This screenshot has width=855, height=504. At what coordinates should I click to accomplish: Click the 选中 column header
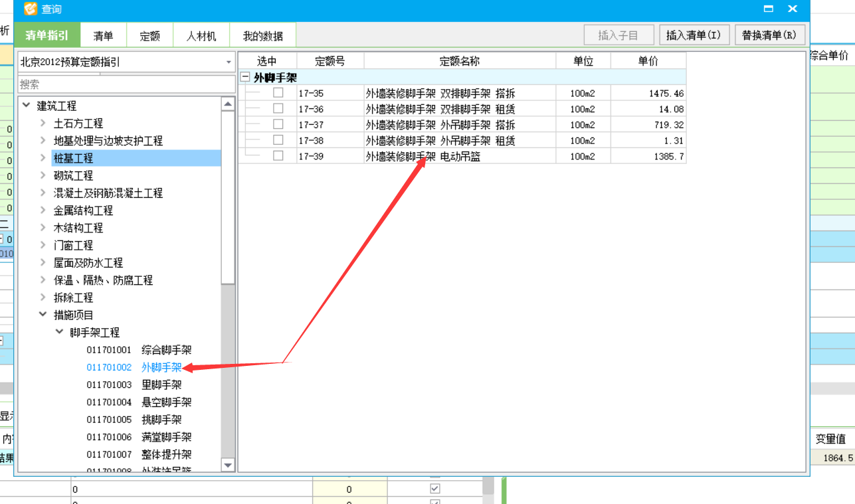coord(267,61)
